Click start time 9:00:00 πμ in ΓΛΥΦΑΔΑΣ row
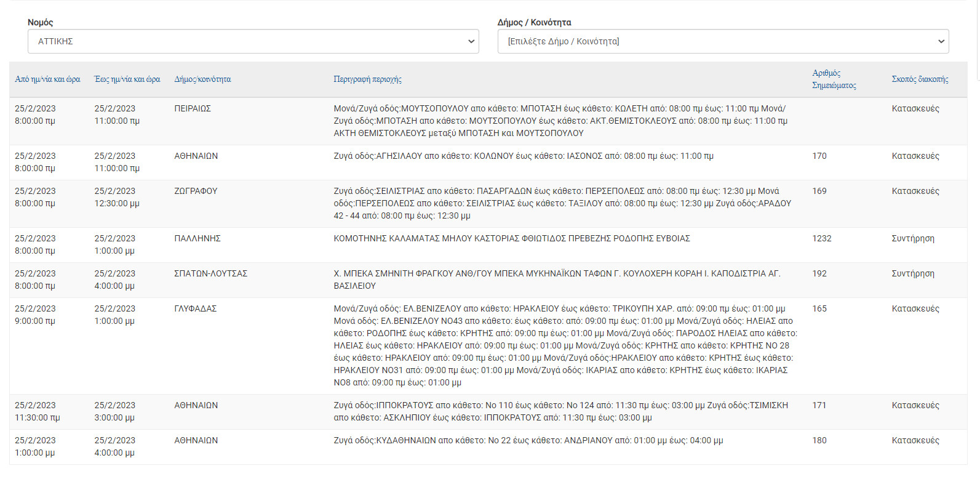 coord(35,321)
